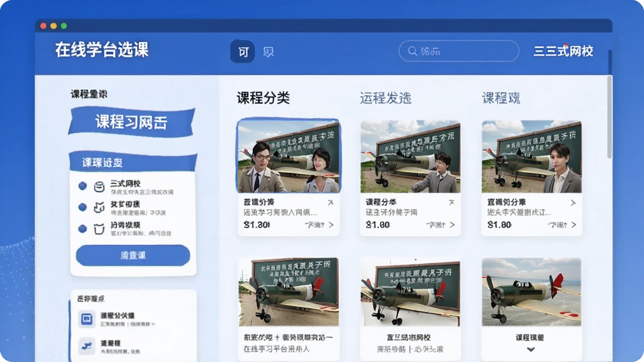644x362 pixels.
Task: Open the blue square window icon in lower sidebar panel
Action: point(87,319)
